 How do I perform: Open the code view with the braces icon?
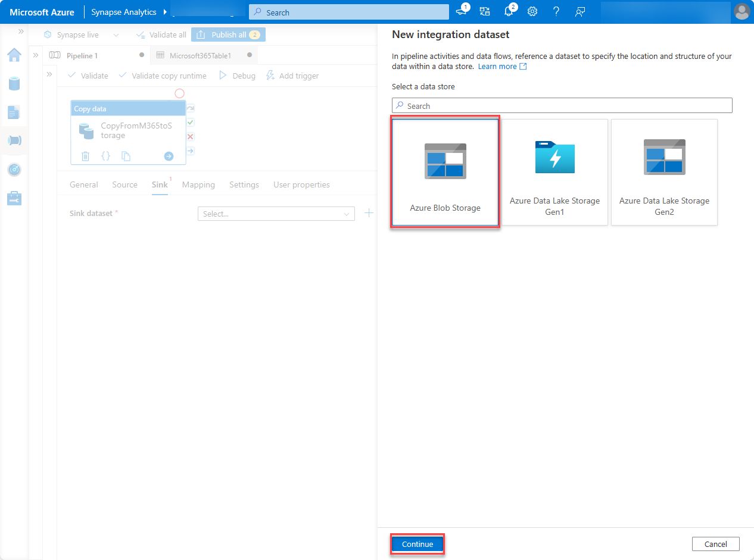pos(105,156)
